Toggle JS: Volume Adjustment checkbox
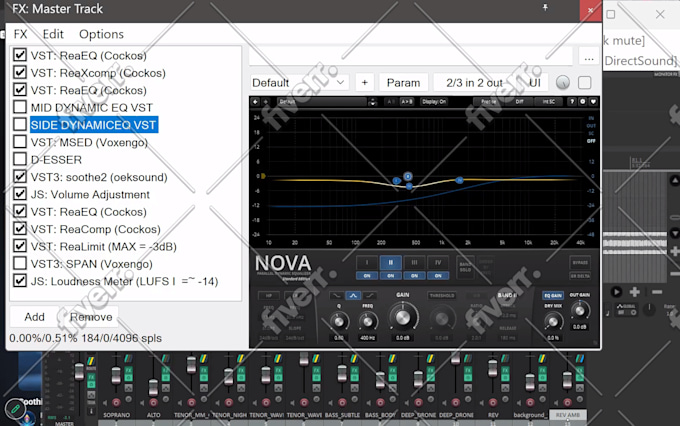This screenshot has width=680, height=426. 20,194
